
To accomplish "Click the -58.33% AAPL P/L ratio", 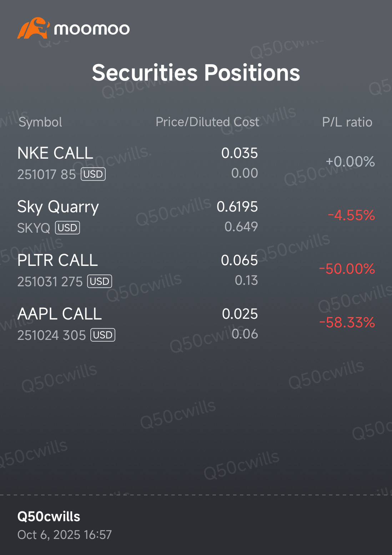I will pos(347,322).
